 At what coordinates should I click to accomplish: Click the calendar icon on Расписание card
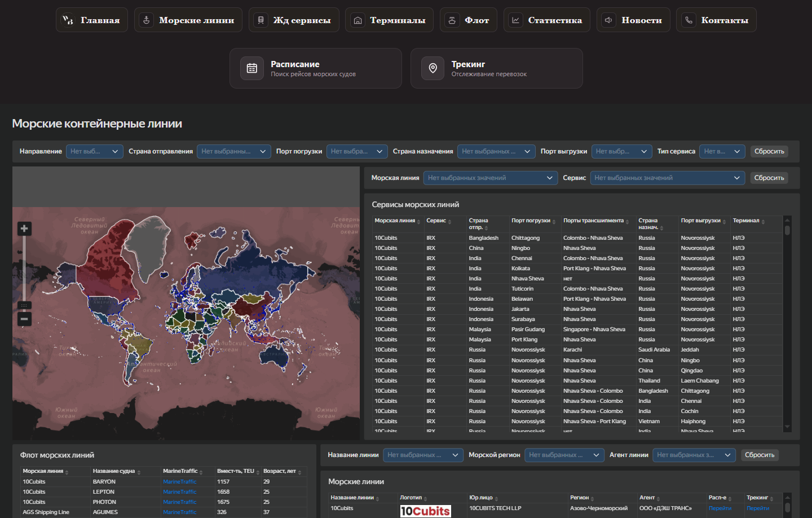click(x=252, y=68)
